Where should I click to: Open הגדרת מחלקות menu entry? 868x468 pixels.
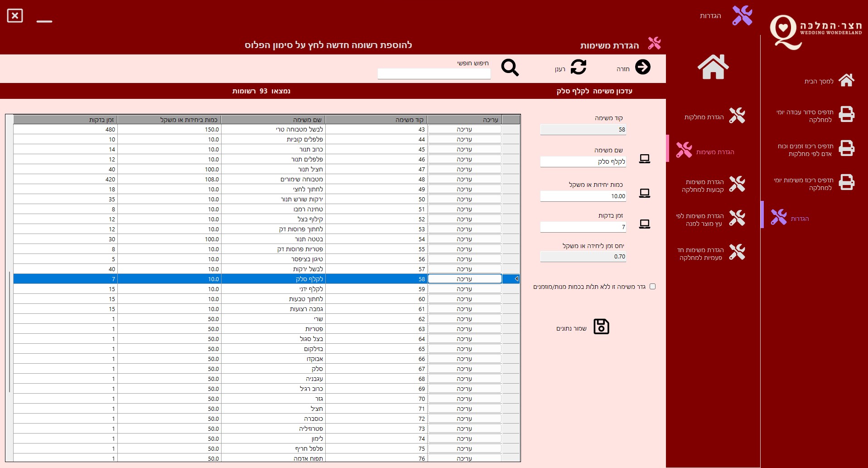tap(704, 117)
